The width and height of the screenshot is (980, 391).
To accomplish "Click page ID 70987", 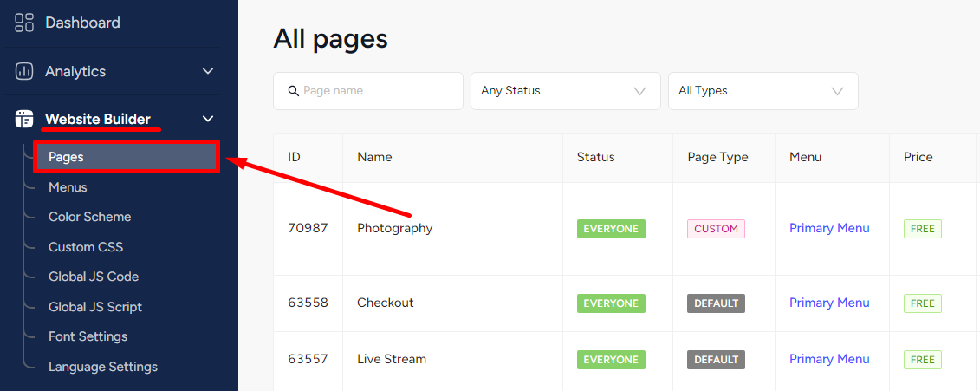I will [308, 228].
